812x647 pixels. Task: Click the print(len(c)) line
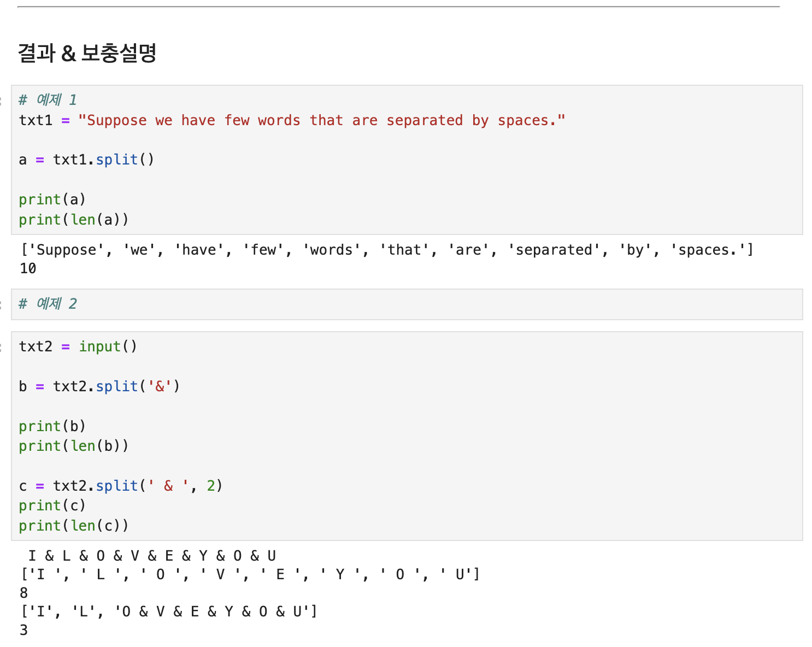pyautogui.click(x=74, y=526)
